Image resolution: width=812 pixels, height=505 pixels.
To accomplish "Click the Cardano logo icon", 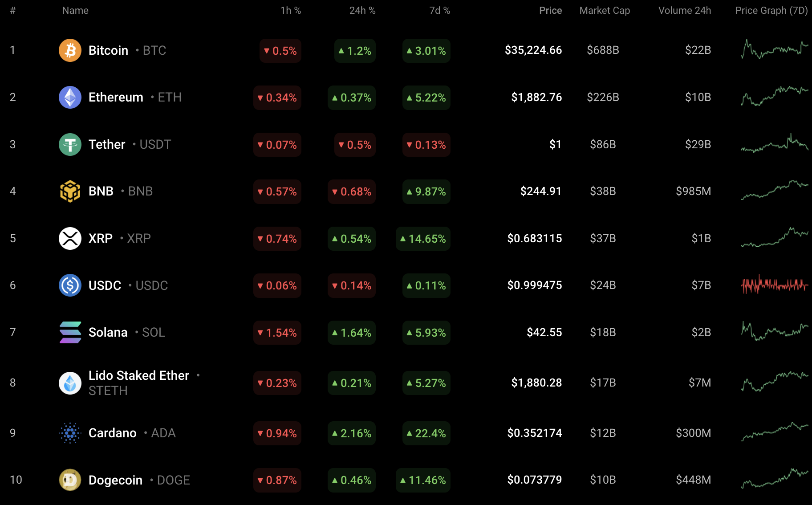I will (x=70, y=433).
